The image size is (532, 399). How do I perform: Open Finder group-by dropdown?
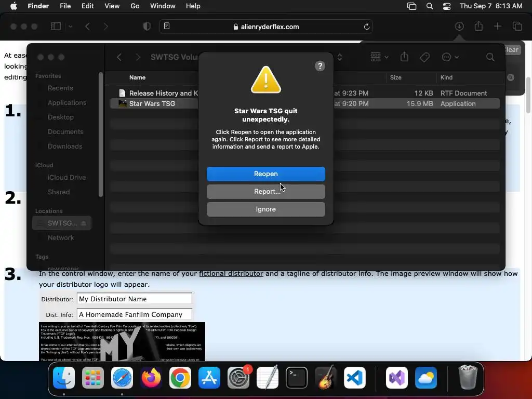coord(379,57)
